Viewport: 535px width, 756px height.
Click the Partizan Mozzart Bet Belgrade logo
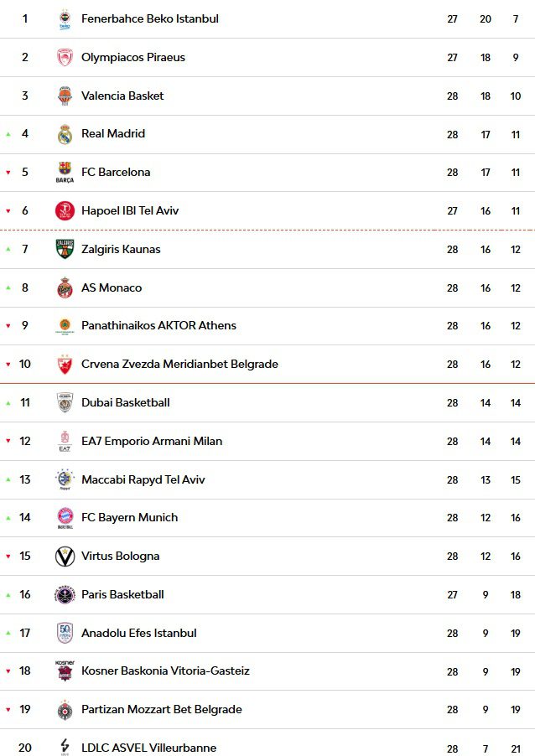click(x=65, y=710)
